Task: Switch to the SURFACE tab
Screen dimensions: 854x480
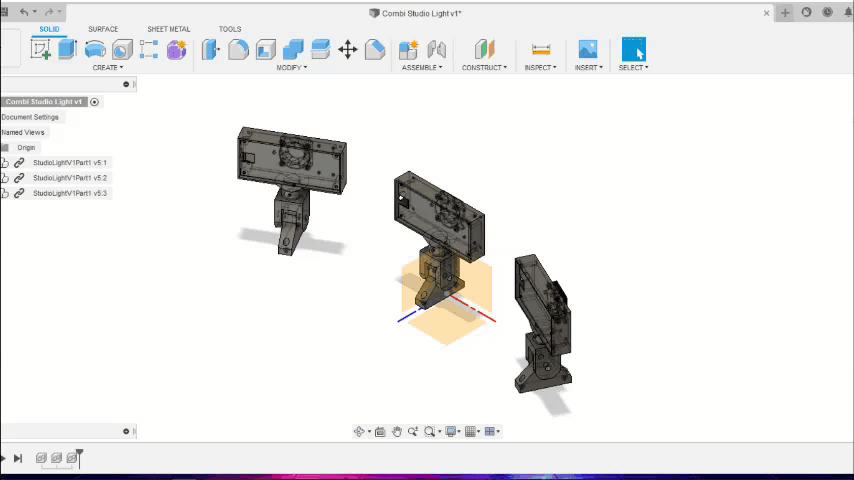Action: pos(103,29)
